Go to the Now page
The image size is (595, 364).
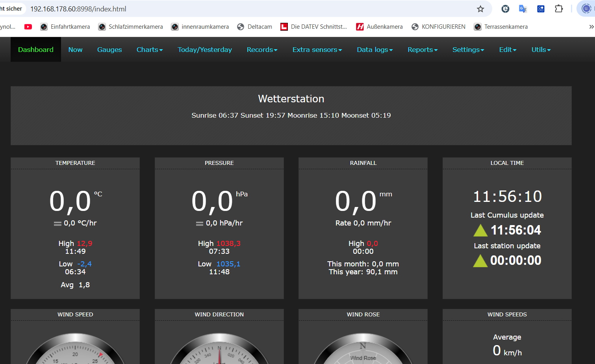(75, 50)
